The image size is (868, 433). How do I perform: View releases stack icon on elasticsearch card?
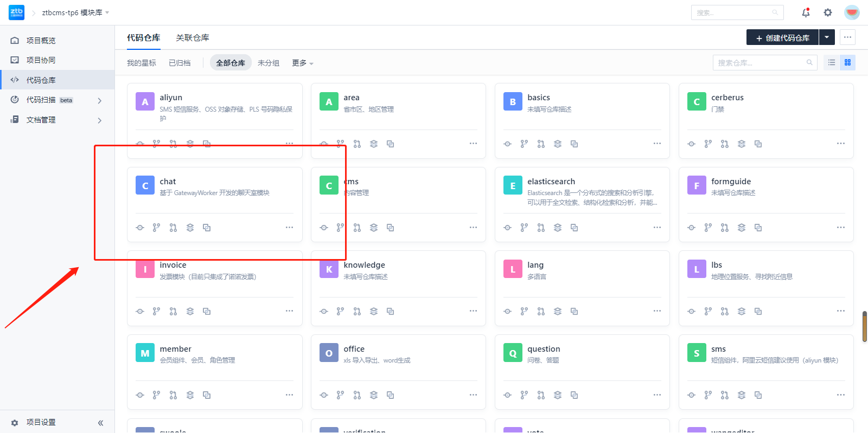[558, 228]
